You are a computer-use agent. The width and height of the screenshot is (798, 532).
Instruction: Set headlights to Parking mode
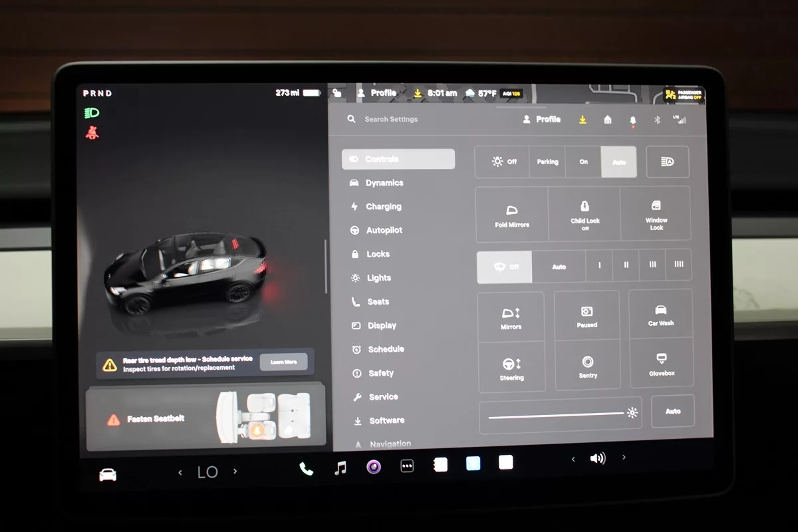pos(547,162)
